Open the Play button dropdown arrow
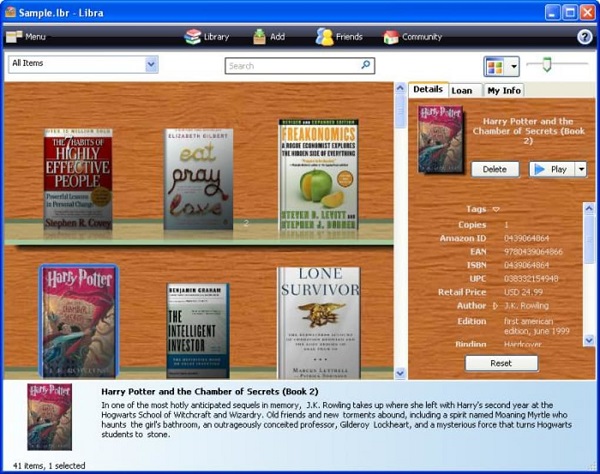The width and height of the screenshot is (600, 474). tap(581, 169)
